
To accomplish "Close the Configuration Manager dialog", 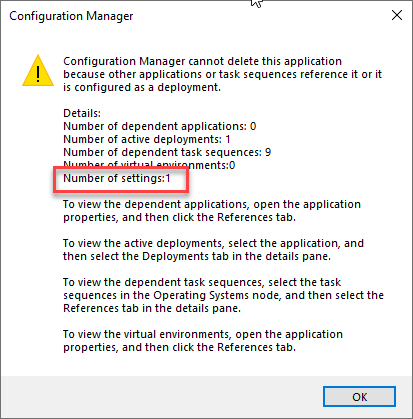I will coord(397,15).
